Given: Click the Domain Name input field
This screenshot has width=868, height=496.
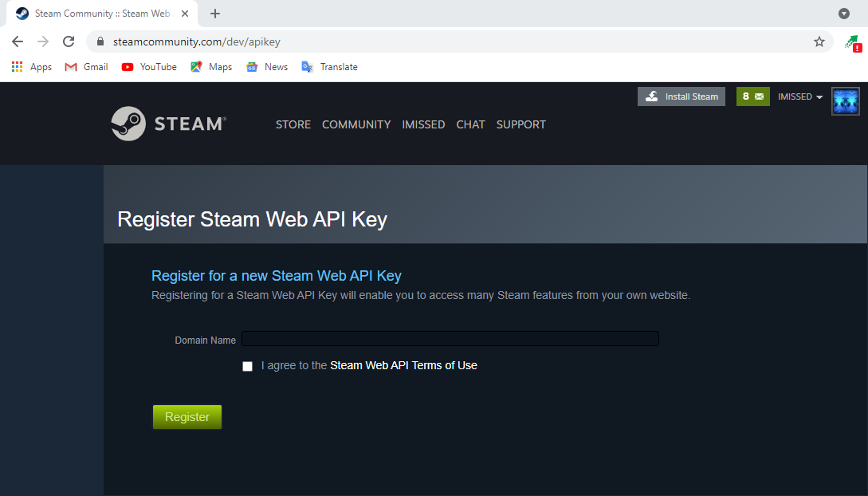Looking at the screenshot, I should (450, 339).
